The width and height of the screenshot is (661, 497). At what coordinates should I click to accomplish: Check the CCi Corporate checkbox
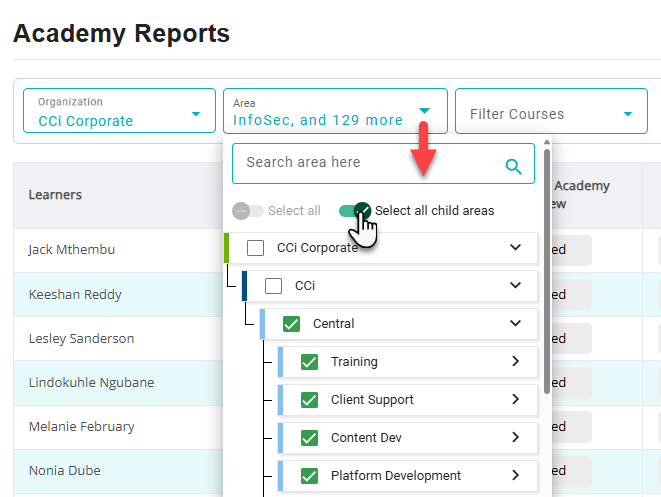[256, 248]
